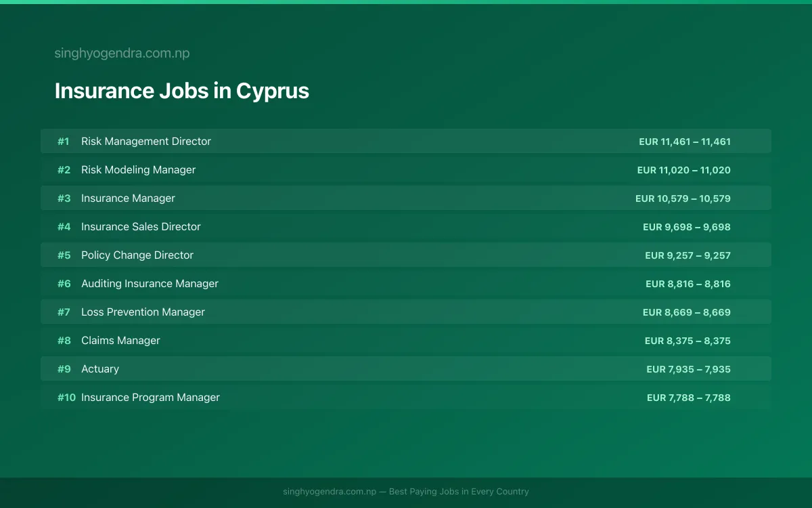This screenshot has height=508, width=812.
Task: Click salary EUR 7,935 – 7,935
Action: (689, 369)
